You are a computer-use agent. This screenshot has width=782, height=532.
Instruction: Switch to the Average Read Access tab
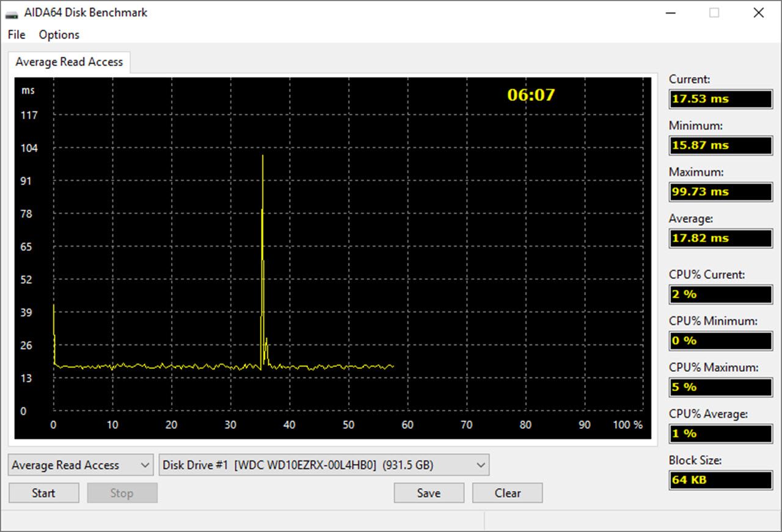[69, 62]
